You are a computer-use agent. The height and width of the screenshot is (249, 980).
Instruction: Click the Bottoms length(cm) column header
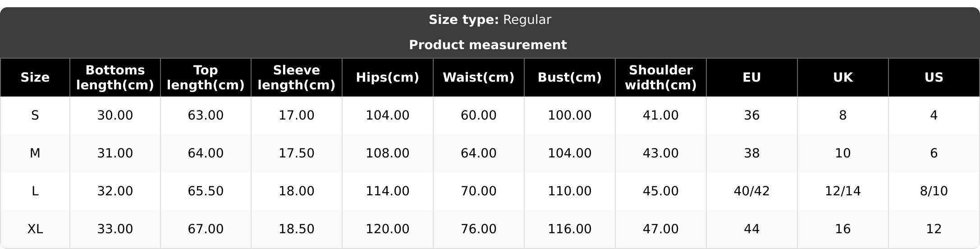click(115, 78)
